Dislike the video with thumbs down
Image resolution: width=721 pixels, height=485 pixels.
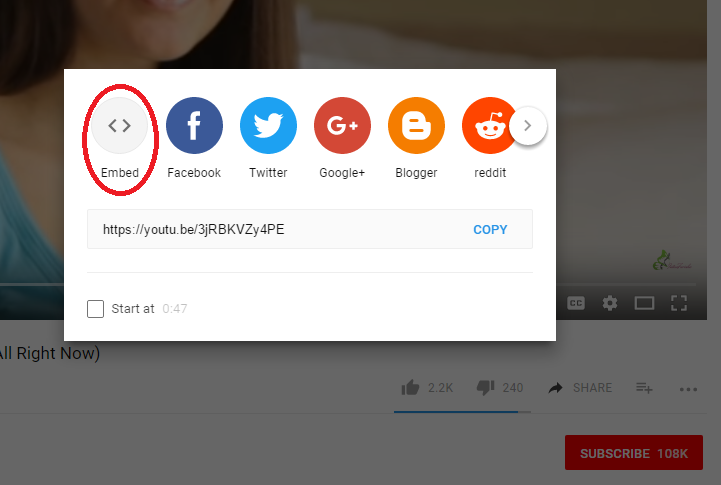[x=486, y=388]
